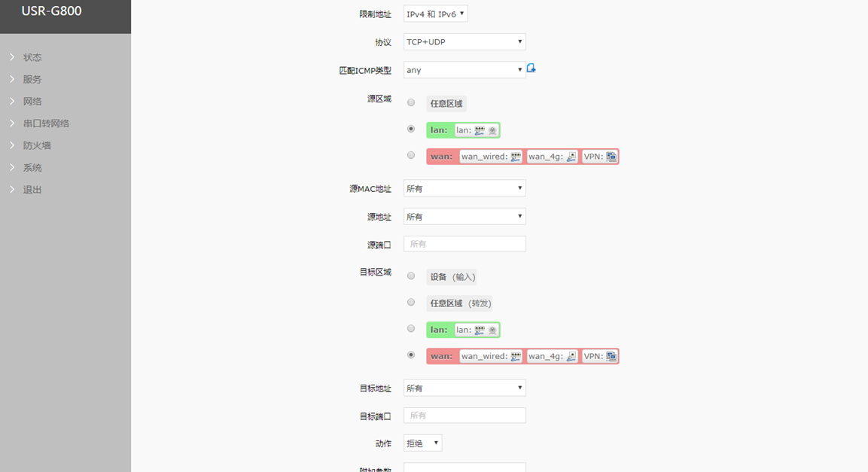
Task: Click the red wan zone badge in destination
Action: 442,356
